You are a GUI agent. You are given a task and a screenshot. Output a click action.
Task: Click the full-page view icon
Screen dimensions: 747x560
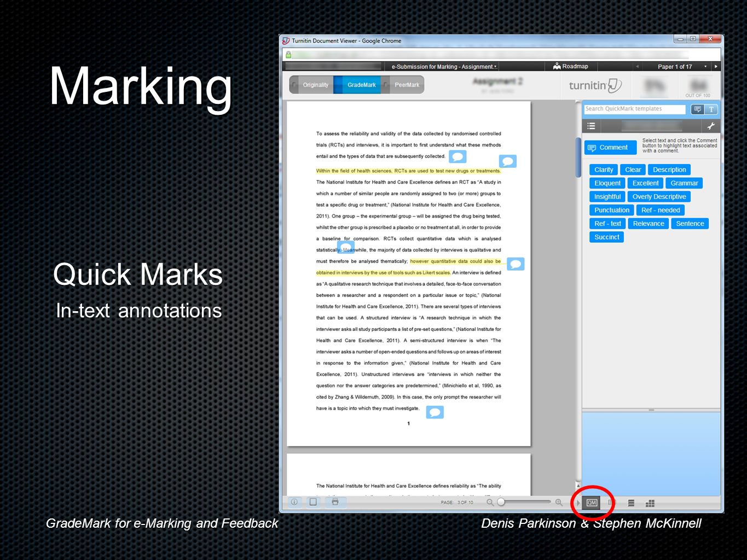point(313,502)
